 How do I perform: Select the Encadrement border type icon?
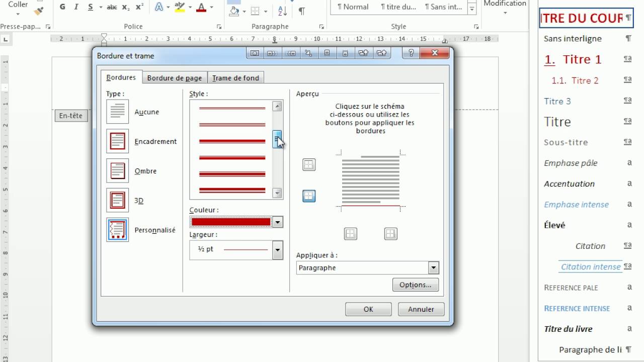point(117,141)
